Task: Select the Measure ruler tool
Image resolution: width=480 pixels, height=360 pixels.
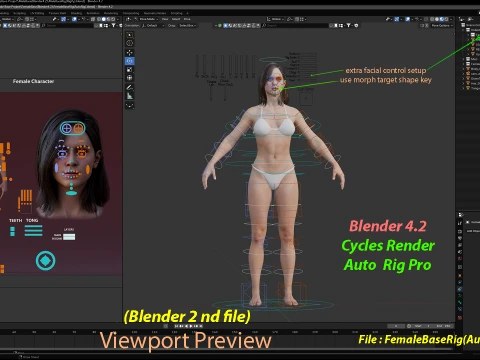Action: (x=130, y=96)
